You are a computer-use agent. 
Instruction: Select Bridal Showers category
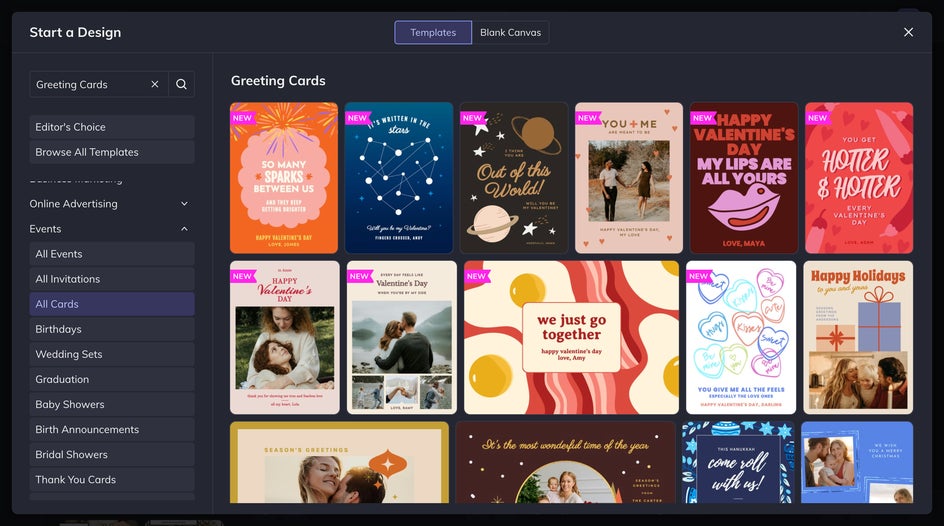(112, 454)
